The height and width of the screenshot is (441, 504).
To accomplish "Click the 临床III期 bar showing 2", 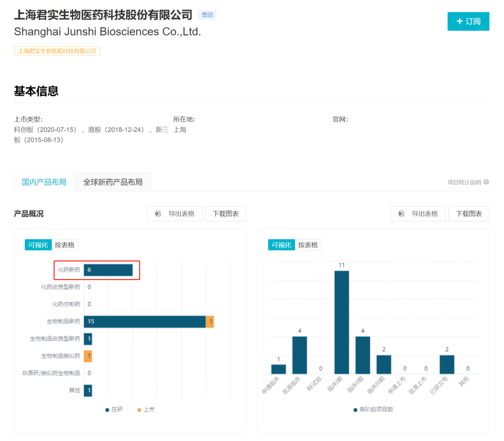I will (x=384, y=364).
